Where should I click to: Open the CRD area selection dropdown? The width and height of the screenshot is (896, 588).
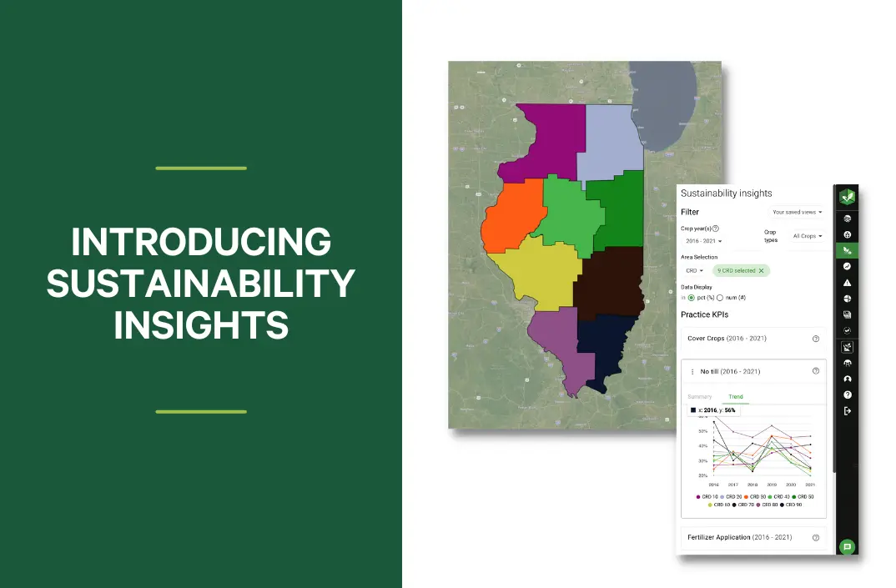(x=694, y=271)
